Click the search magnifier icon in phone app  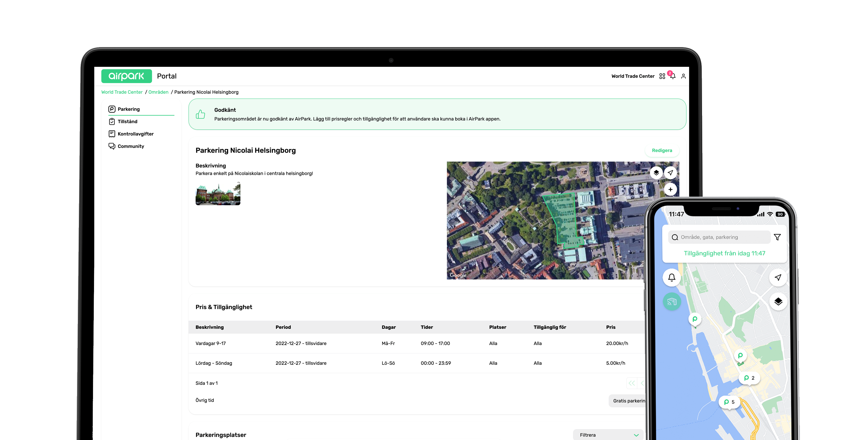tap(675, 237)
